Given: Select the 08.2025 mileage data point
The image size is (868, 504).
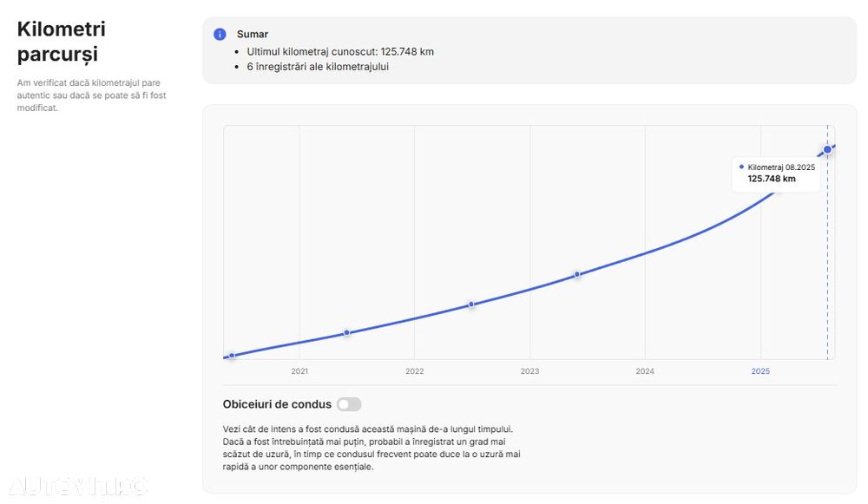Looking at the screenshot, I should 827,149.
